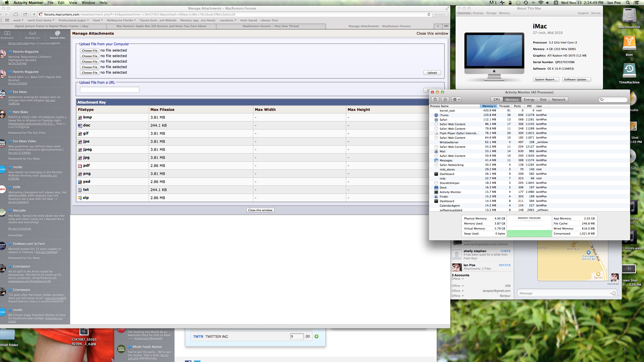Image resolution: width=644 pixels, height=362 pixels.
Task: Open the Activity Monitor gear action menu
Action: 456,100
